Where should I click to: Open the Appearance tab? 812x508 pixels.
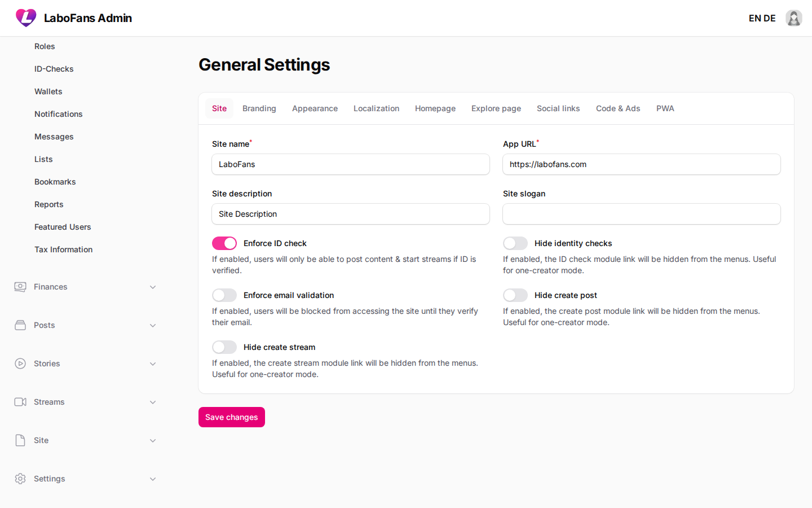pos(315,108)
